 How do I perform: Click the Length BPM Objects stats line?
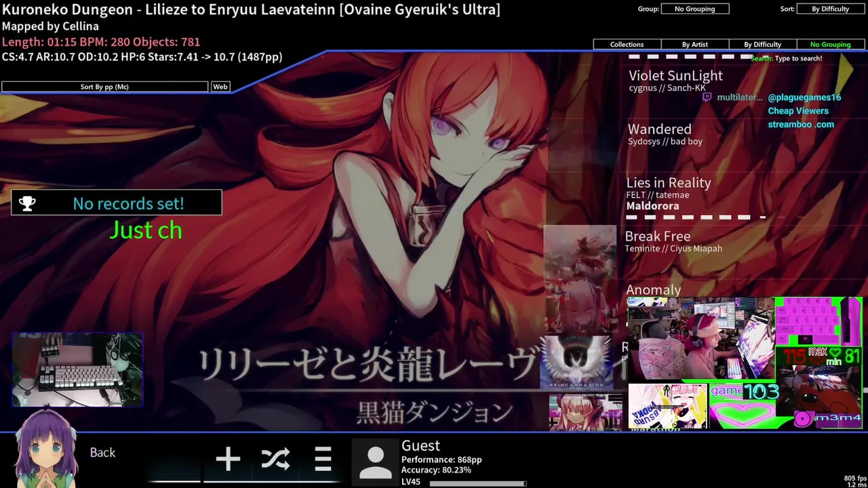(100, 42)
